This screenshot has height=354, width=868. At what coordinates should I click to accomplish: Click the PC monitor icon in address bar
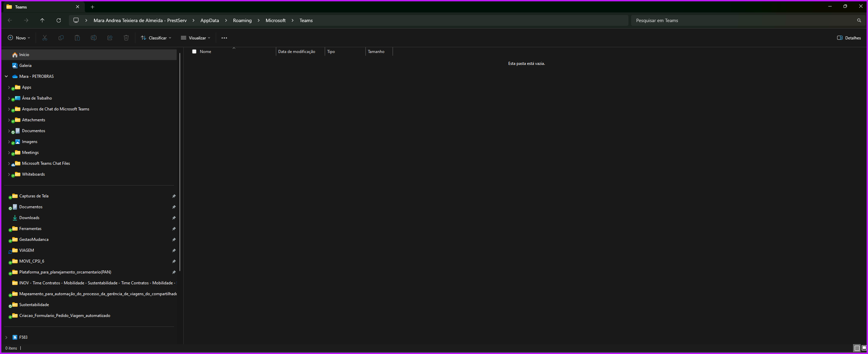76,20
